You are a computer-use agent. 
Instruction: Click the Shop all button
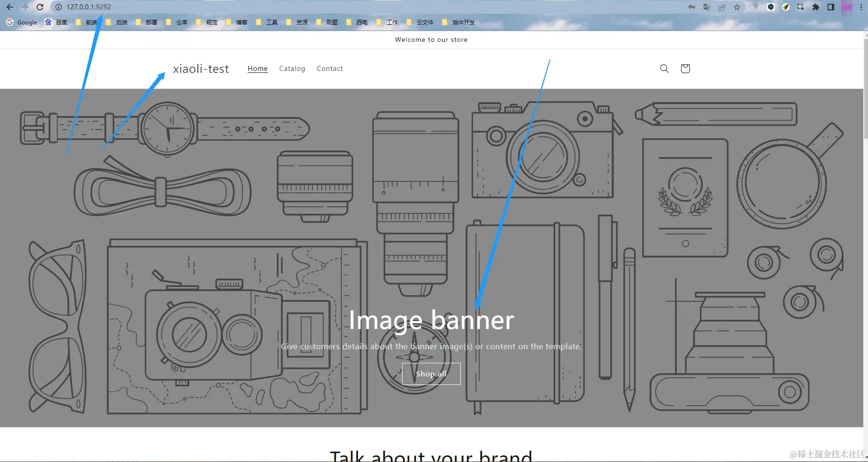[431, 374]
